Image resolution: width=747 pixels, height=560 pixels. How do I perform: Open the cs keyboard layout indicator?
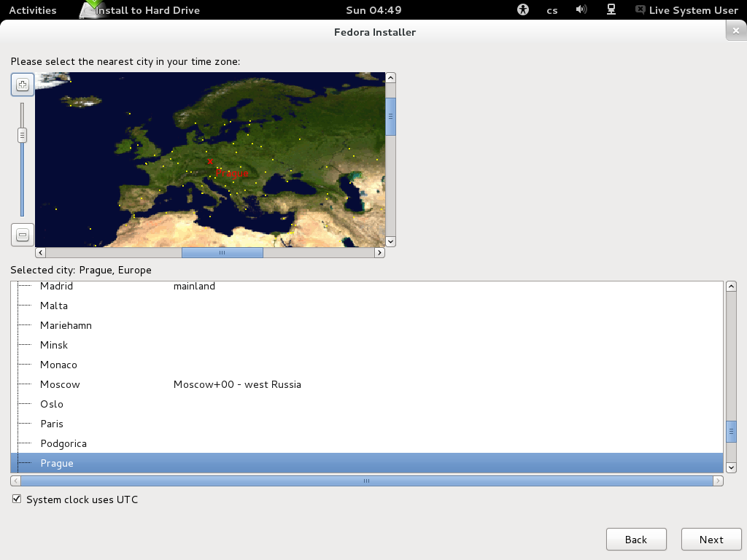(552, 10)
